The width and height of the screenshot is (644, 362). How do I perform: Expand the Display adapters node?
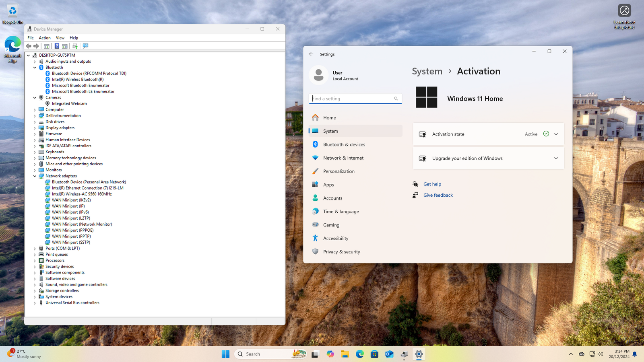tap(35, 128)
